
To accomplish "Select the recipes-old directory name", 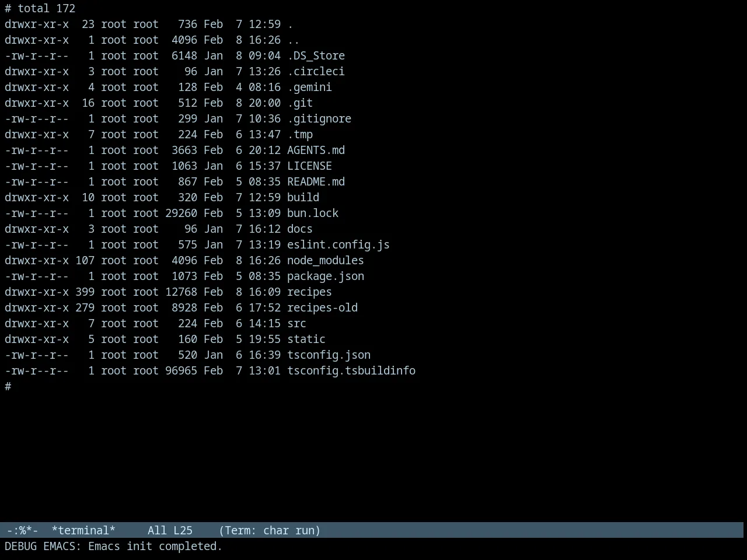I will pos(322,308).
